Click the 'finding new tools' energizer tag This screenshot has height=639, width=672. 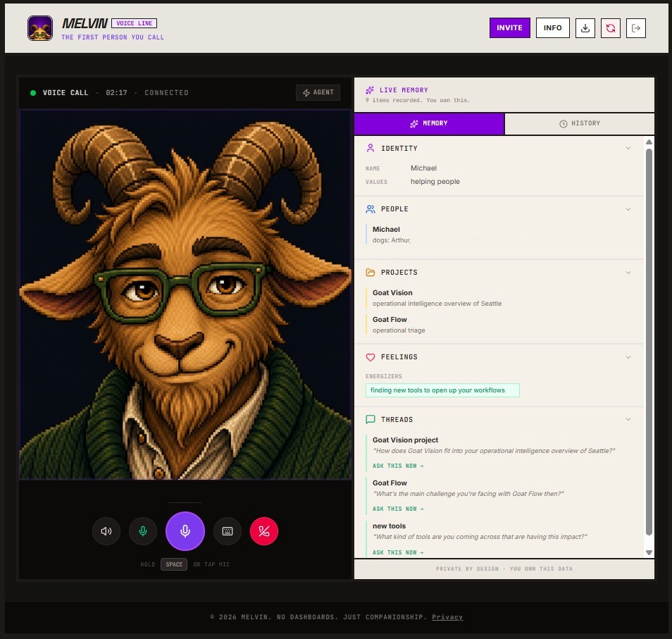click(x=442, y=390)
